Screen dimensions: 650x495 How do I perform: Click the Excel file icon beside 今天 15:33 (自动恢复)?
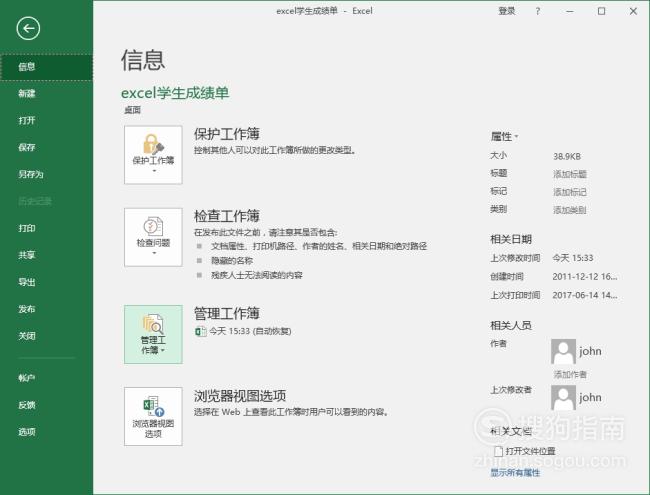(201, 331)
